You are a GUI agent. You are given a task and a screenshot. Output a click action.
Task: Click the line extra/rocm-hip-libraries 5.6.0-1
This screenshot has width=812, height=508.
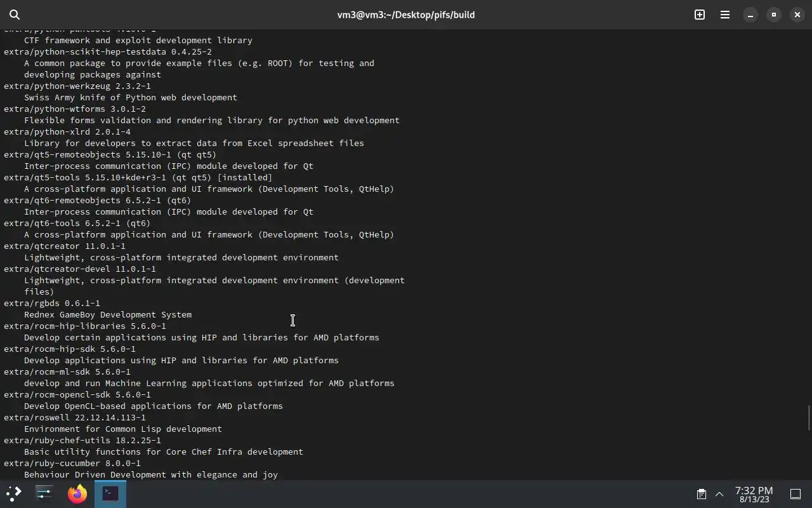(x=85, y=326)
